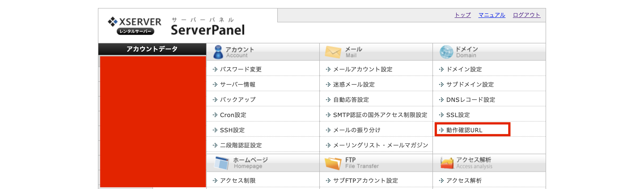Open アクセス制限 under Homepage
The height and width of the screenshot is (189, 644).
[237, 181]
